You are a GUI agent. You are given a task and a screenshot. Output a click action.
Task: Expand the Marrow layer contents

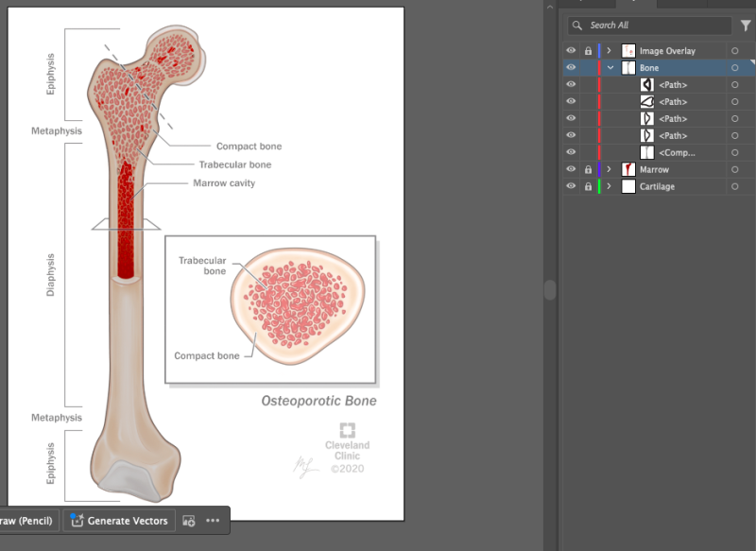[x=609, y=170]
